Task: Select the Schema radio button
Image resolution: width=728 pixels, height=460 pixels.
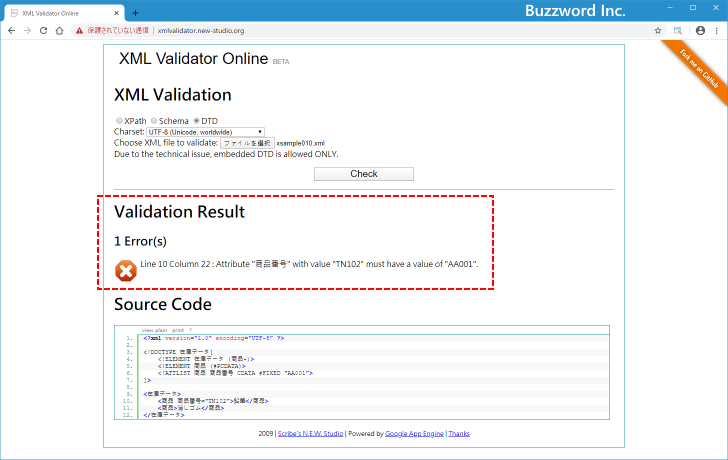Action: tap(154, 121)
